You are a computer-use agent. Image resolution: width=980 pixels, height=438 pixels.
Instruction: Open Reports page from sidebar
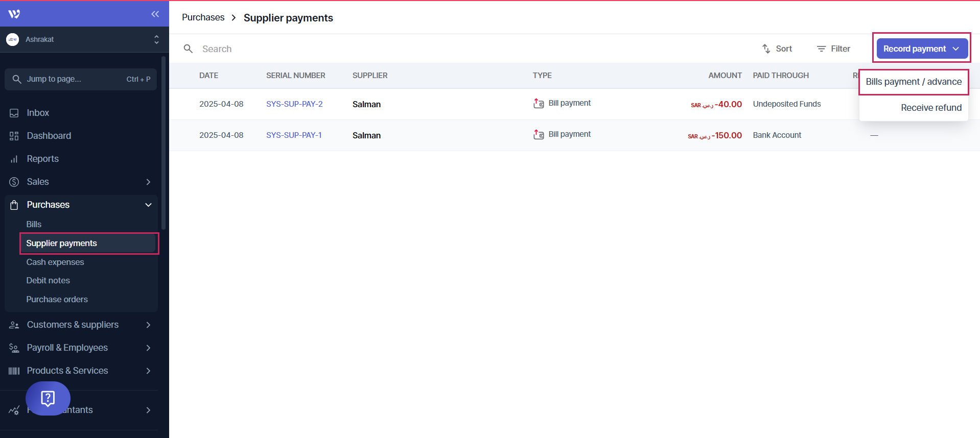pyautogui.click(x=42, y=159)
